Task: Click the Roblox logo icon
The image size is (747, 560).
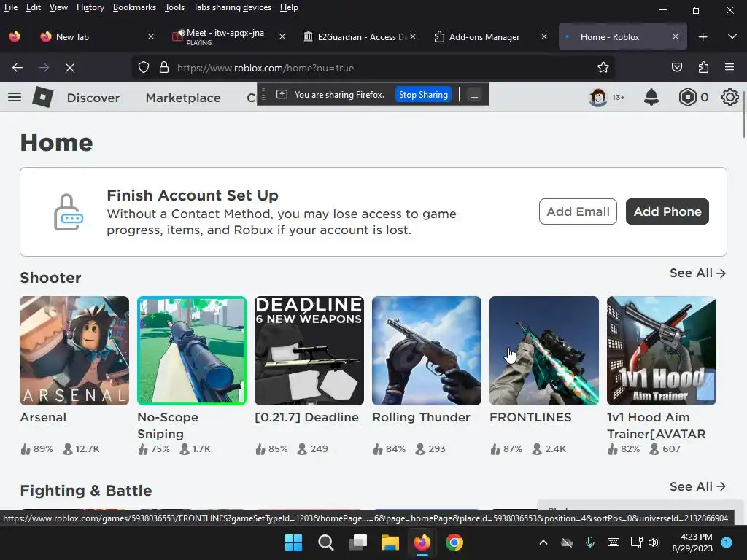Action: (43, 97)
